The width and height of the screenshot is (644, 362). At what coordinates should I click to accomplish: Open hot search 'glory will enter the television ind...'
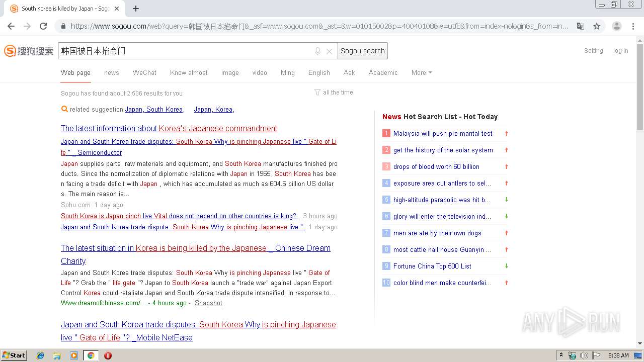[443, 216]
